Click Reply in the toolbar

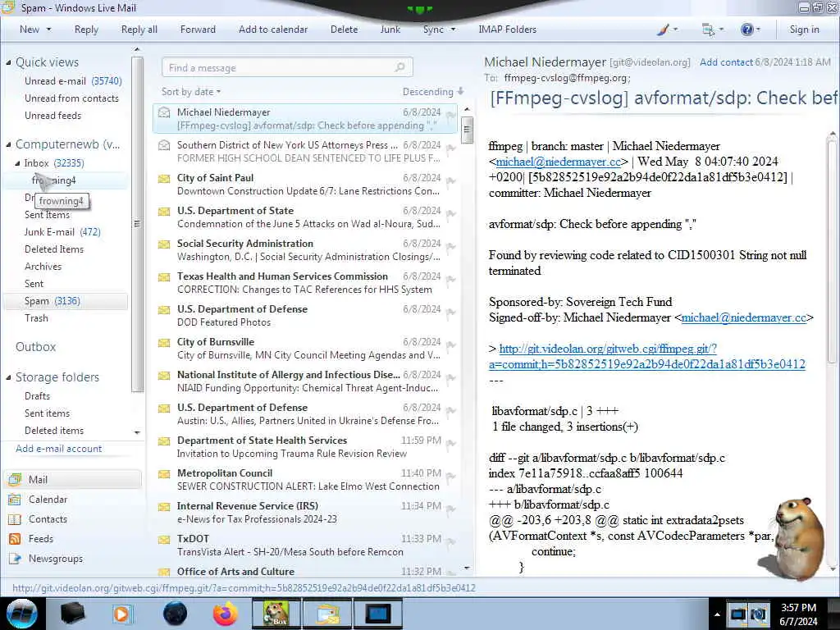[x=86, y=30]
